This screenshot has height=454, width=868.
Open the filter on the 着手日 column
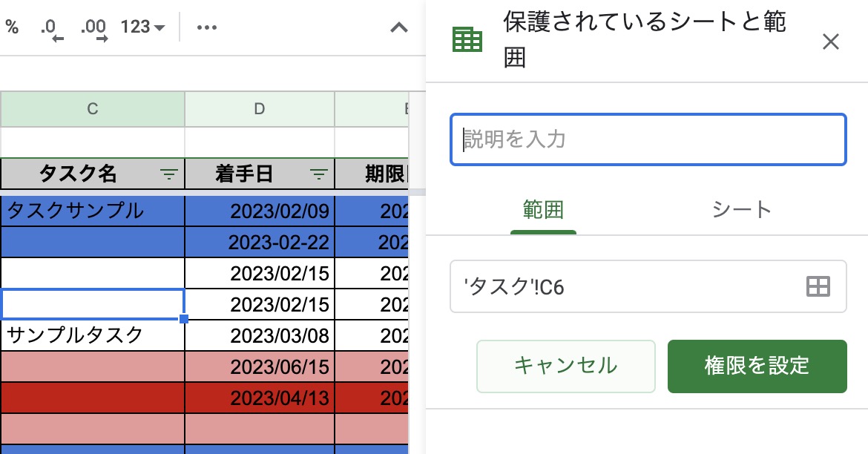click(x=319, y=174)
